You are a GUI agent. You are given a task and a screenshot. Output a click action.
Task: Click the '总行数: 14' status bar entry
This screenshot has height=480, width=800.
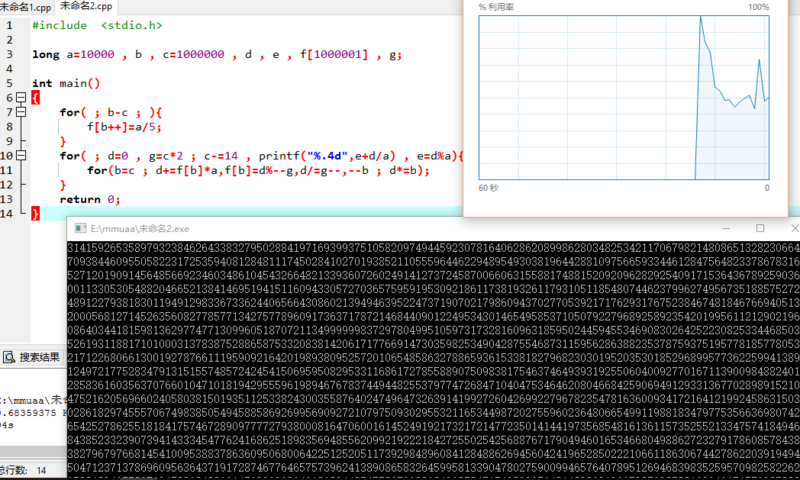(23, 470)
